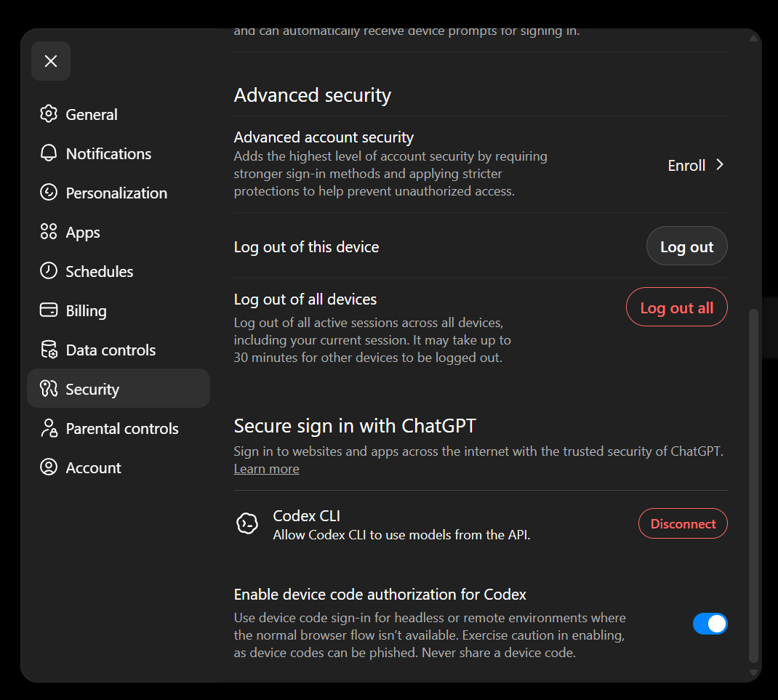The image size is (778, 700).
Task: Click the vertical scrollbar thumb
Action: coord(753,485)
